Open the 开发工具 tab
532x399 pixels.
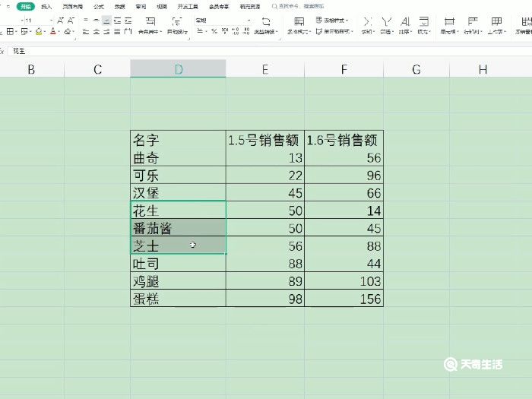[188, 6]
